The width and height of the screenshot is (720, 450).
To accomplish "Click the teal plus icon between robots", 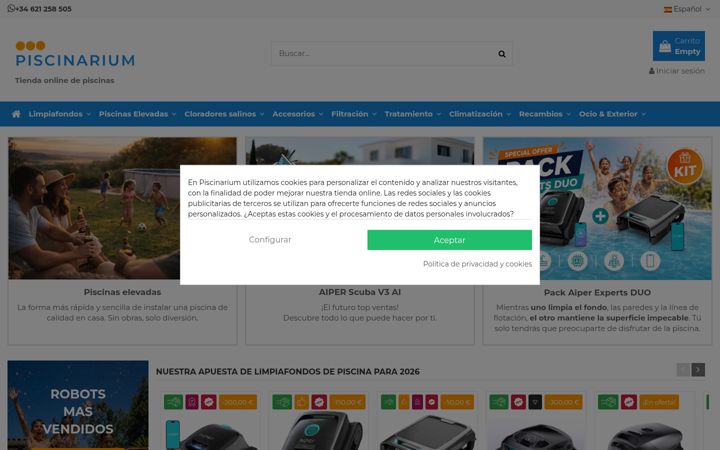I will 600,216.
